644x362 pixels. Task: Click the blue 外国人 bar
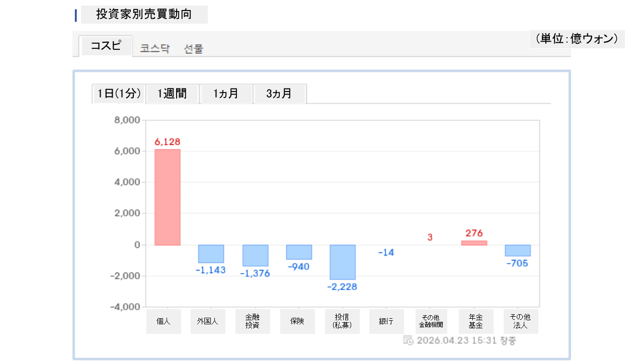(x=211, y=253)
